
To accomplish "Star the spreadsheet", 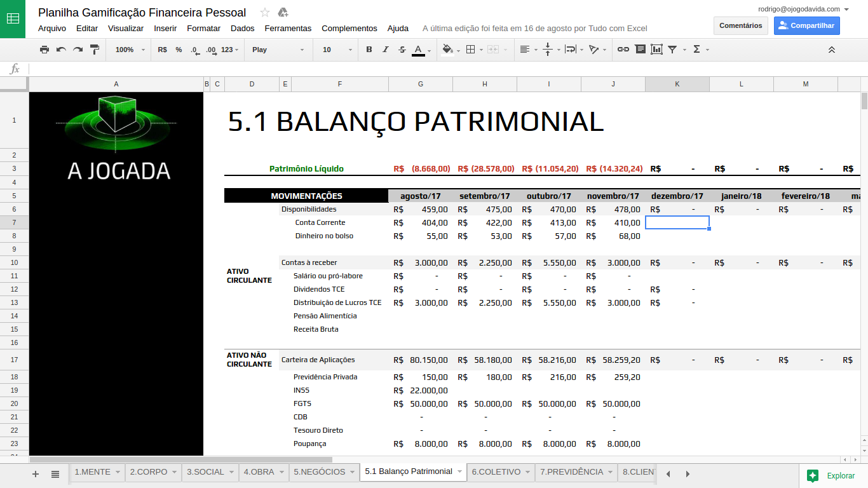I will 265,12.
